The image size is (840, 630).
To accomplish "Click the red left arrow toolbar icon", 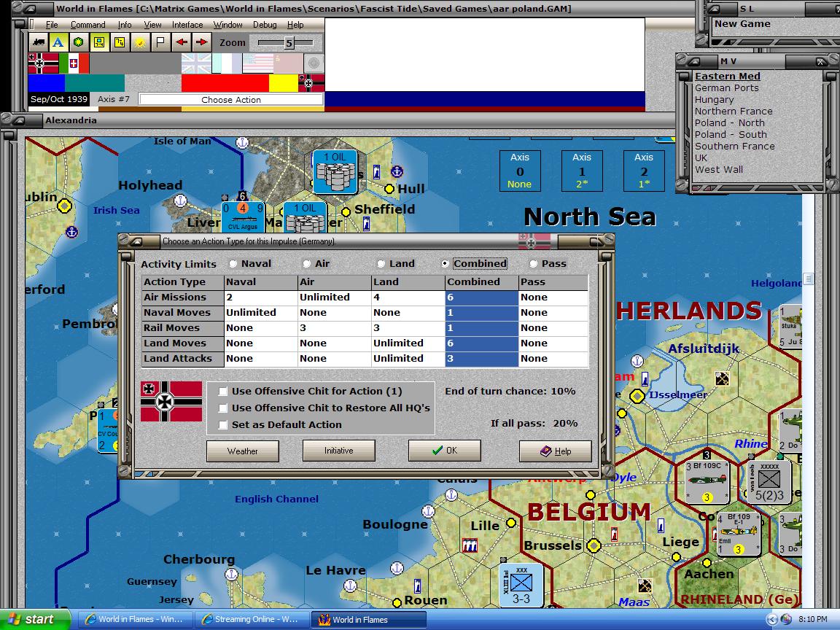I will click(182, 42).
